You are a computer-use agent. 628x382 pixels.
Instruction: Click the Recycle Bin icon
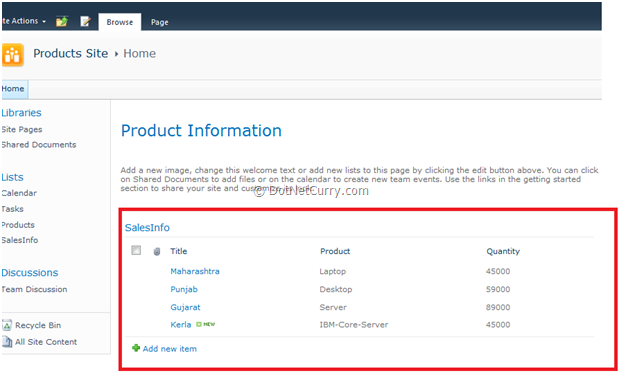point(7,325)
